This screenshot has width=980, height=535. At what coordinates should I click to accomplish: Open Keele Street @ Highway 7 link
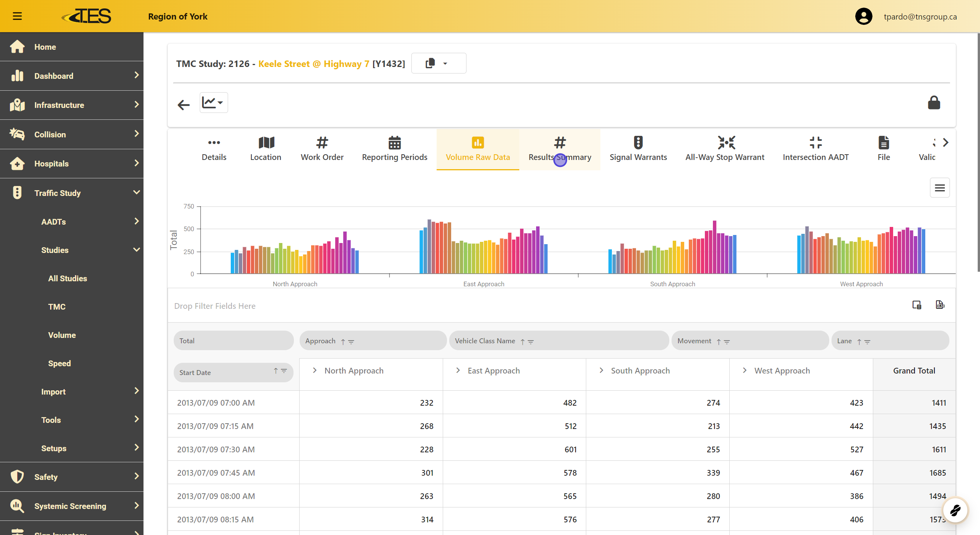click(313, 64)
